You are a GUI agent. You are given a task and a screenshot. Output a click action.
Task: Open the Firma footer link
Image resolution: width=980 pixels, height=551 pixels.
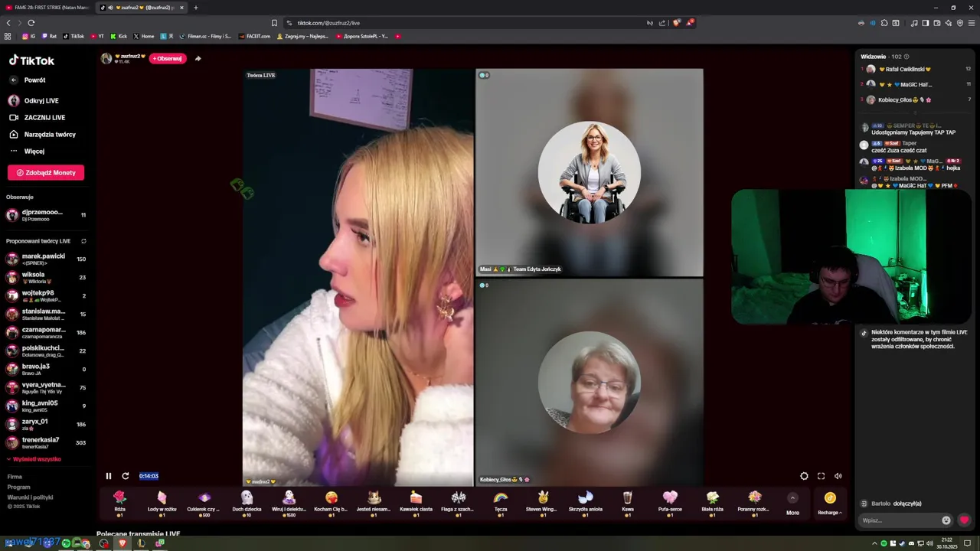[15, 477]
